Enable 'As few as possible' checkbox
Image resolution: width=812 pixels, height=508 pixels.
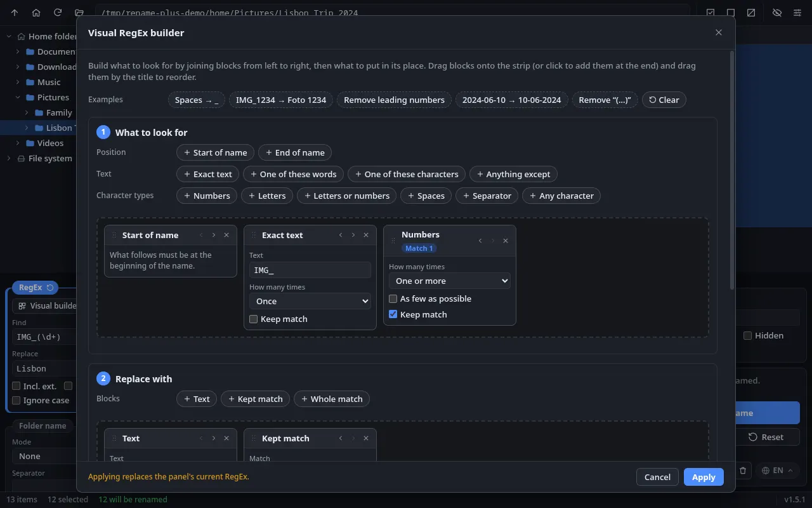tap(393, 298)
